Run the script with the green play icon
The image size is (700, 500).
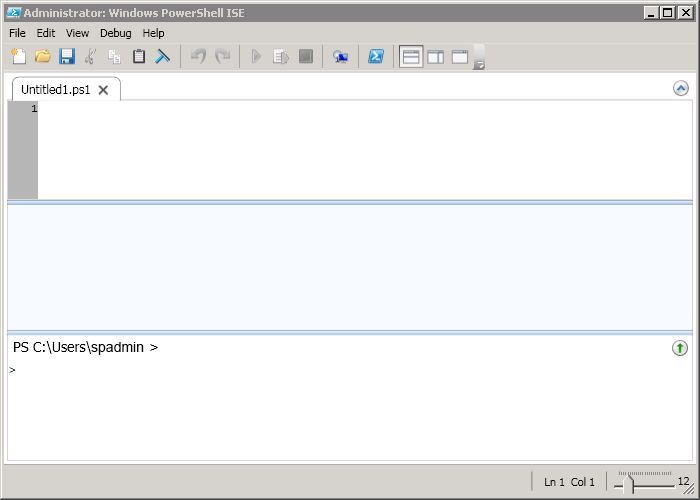(x=256, y=56)
